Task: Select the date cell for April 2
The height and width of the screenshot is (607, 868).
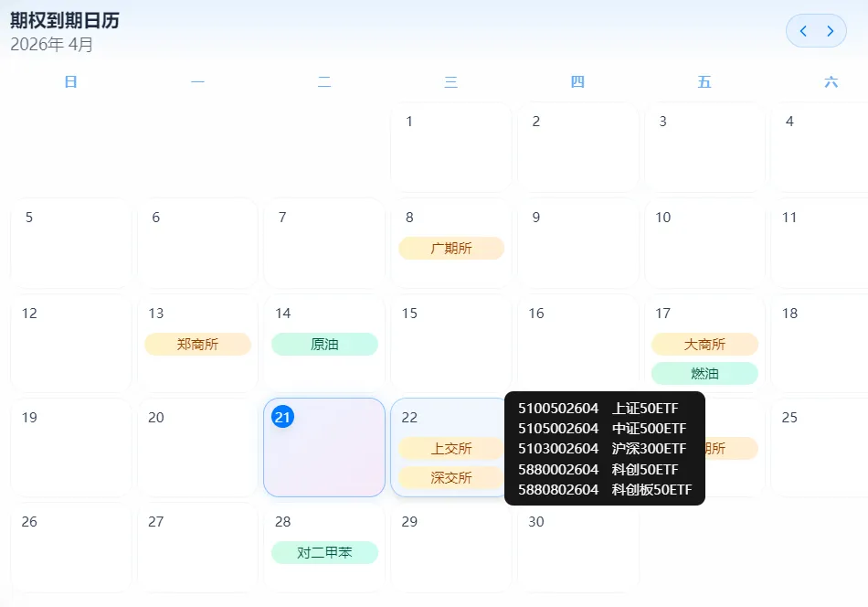Action: (578, 147)
